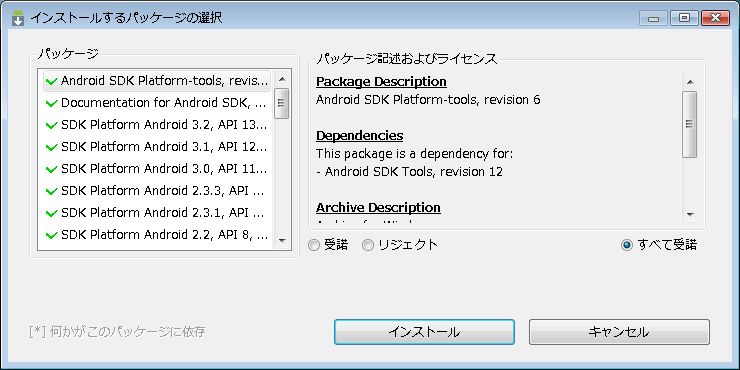The image size is (740, 370).
Task: Click the package list scrollbar thumb
Action: tap(282, 103)
